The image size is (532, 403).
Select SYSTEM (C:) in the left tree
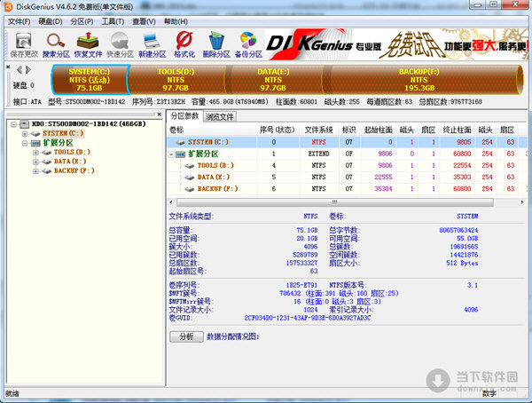click(x=63, y=133)
